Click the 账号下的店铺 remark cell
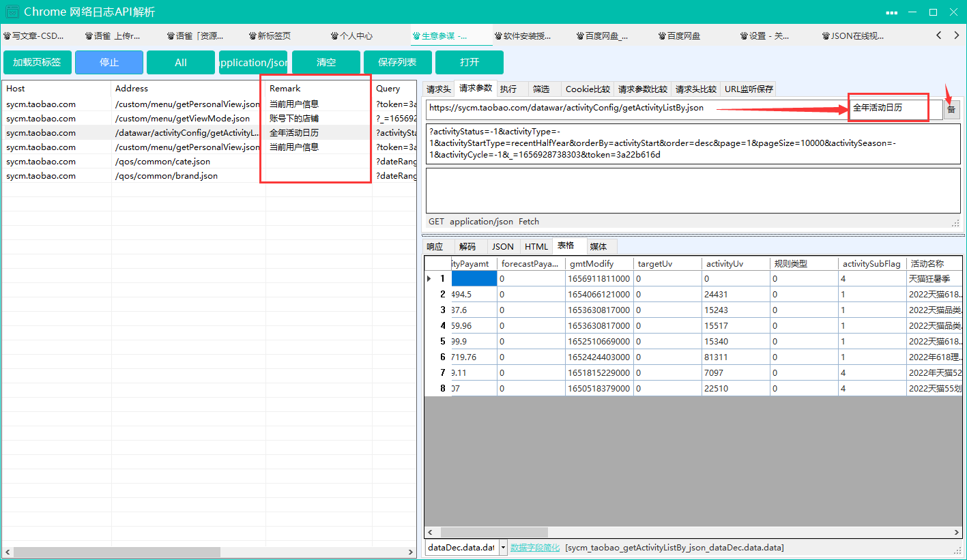967x560 pixels. 318,119
